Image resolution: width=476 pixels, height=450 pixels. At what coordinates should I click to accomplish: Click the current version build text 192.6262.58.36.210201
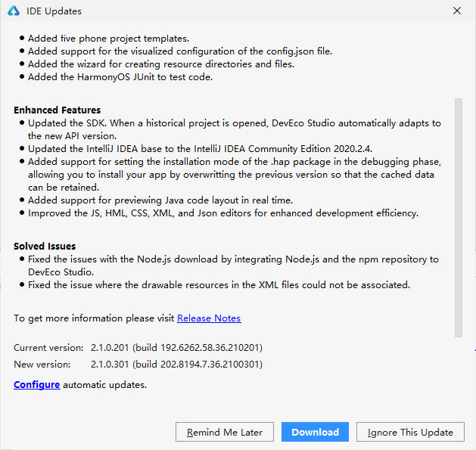pyautogui.click(x=211, y=348)
